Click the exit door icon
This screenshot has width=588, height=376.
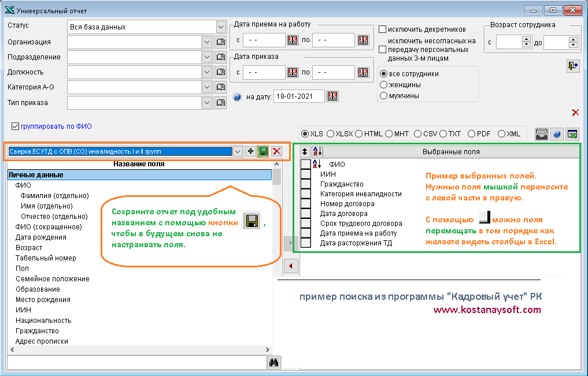pos(573,66)
